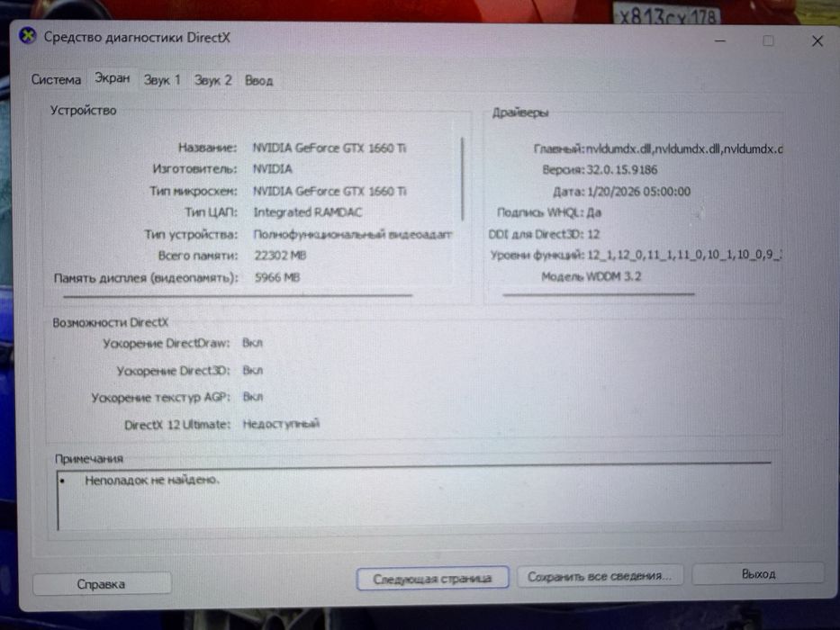Click the Память дисплея (видеопамять) label
The width and height of the screenshot is (840, 630).
146,278
